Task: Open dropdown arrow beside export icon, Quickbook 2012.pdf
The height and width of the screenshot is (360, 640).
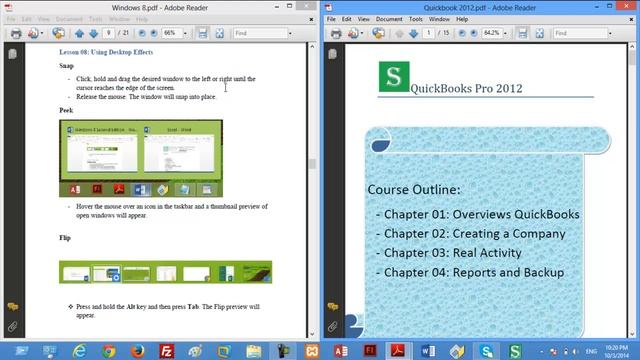Action: [362, 33]
